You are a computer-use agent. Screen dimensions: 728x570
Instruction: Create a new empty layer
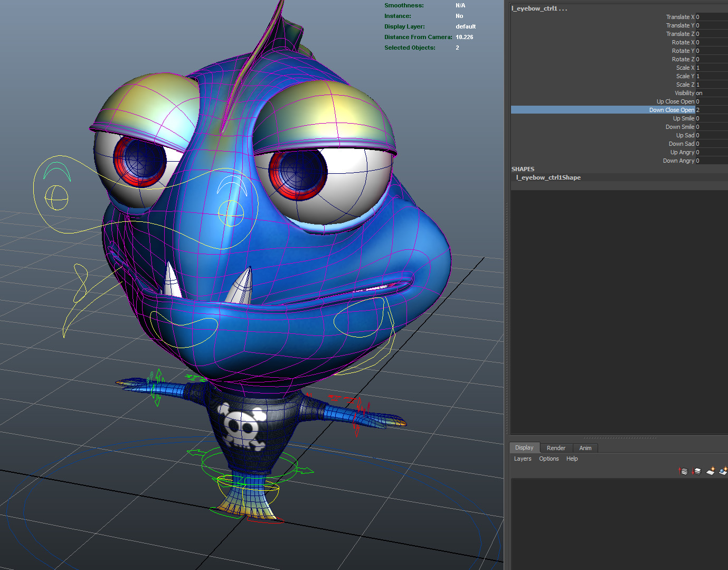point(710,471)
